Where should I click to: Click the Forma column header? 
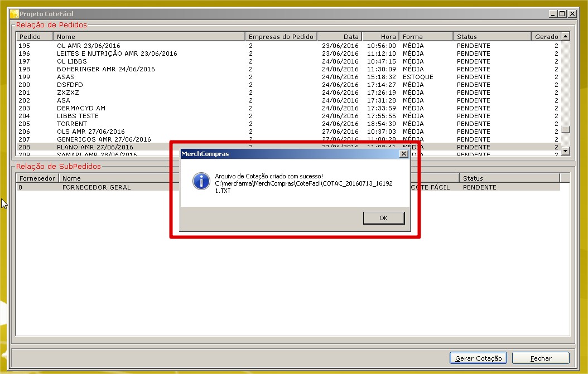point(426,37)
